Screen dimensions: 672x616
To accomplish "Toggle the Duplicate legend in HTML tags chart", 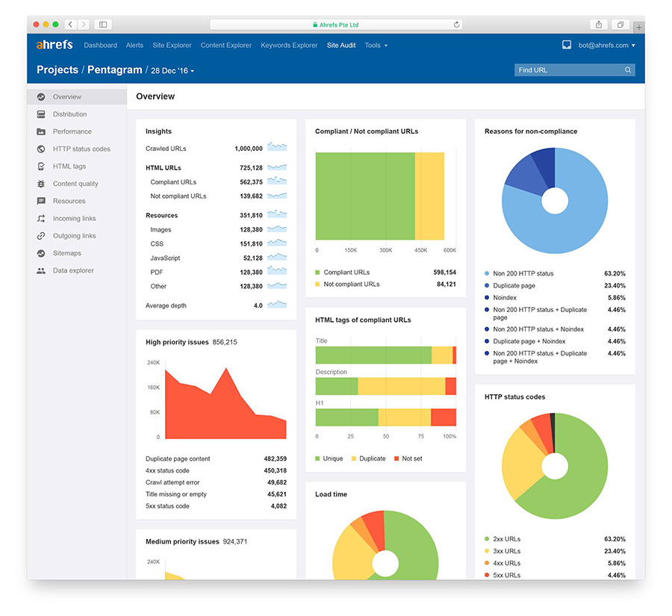I will pyautogui.click(x=369, y=458).
